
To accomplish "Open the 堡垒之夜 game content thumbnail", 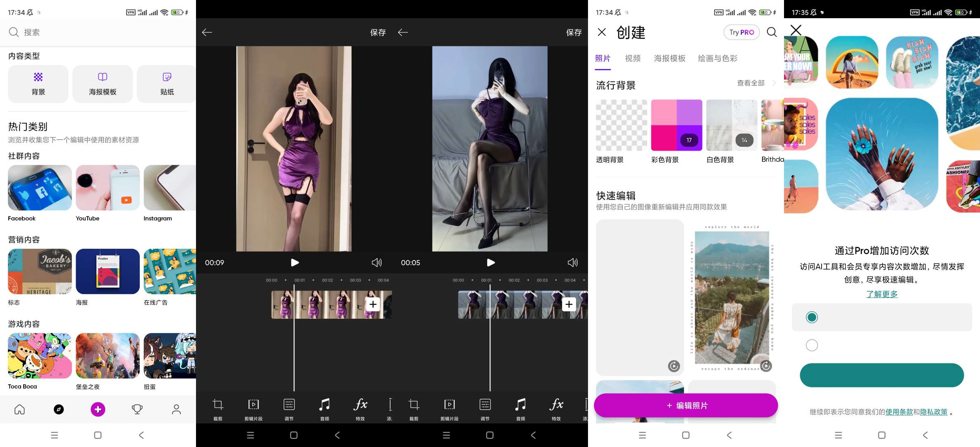I will click(x=108, y=356).
